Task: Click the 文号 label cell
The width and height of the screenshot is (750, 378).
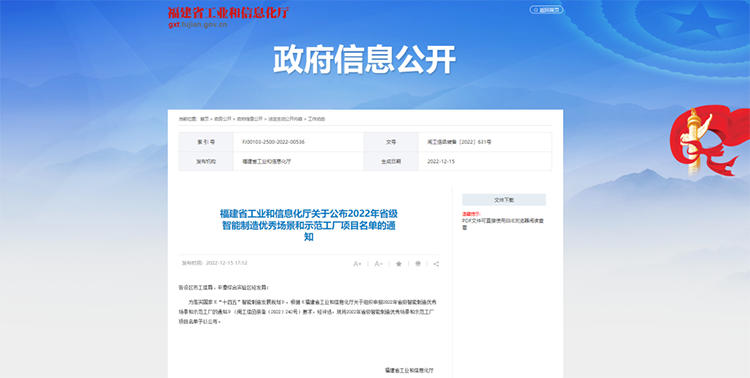Action: 391,142
